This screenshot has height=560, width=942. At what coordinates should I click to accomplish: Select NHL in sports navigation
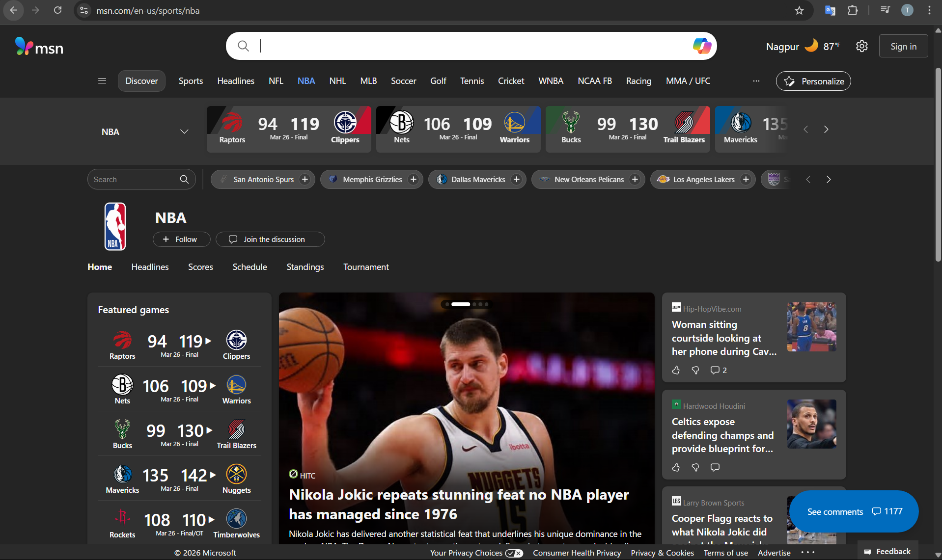[x=337, y=81]
